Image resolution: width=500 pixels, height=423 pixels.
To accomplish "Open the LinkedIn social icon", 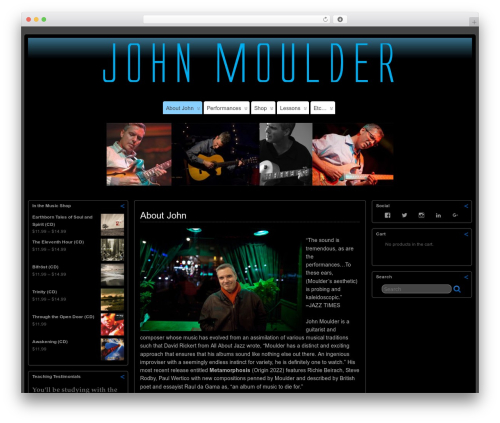I will click(438, 215).
